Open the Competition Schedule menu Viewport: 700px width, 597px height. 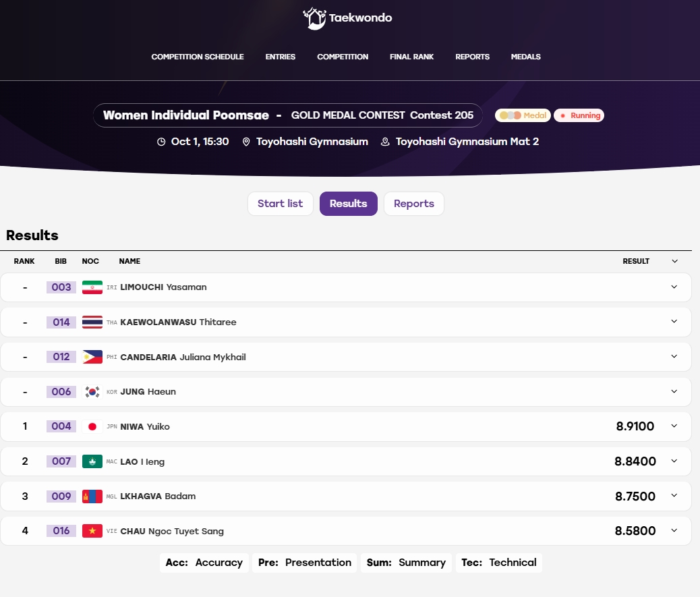[198, 57]
